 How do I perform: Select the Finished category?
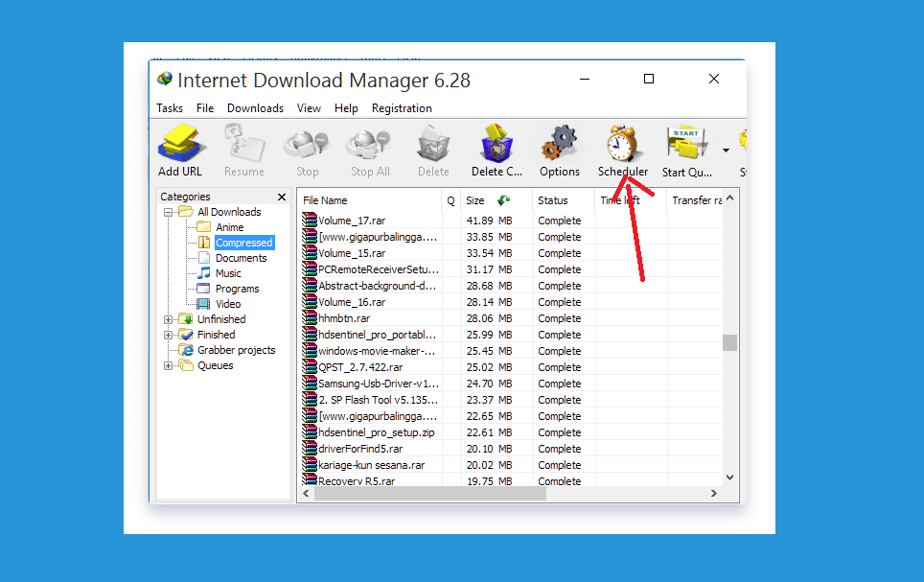(x=217, y=335)
